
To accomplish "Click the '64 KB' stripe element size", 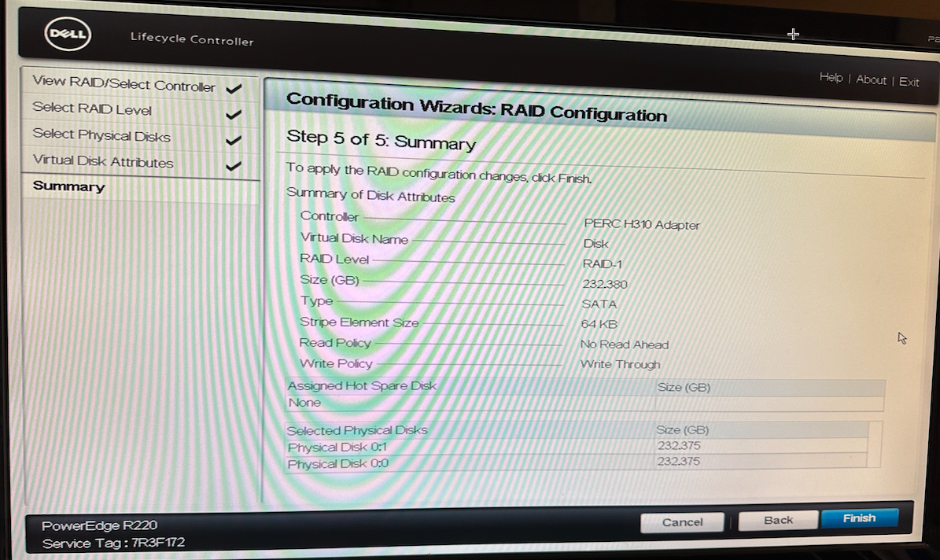I will click(x=599, y=324).
